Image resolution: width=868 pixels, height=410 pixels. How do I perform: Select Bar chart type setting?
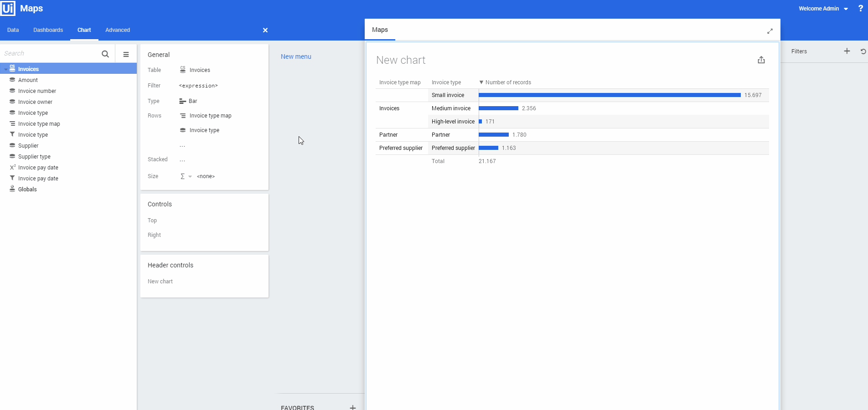click(192, 101)
